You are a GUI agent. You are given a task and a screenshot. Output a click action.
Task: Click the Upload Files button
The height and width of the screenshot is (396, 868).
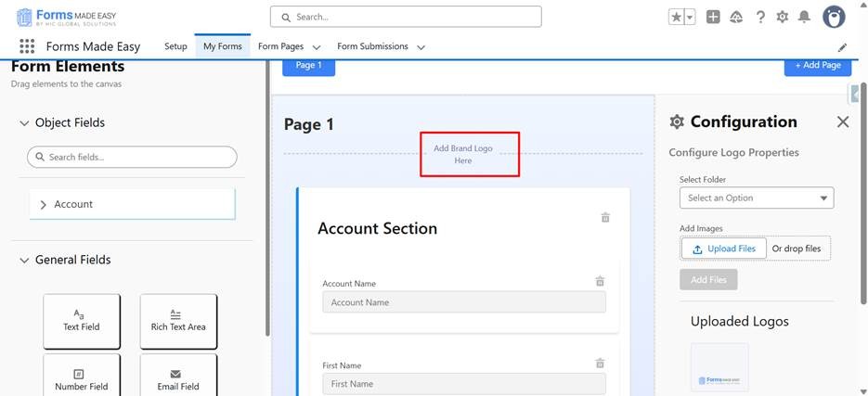click(723, 249)
